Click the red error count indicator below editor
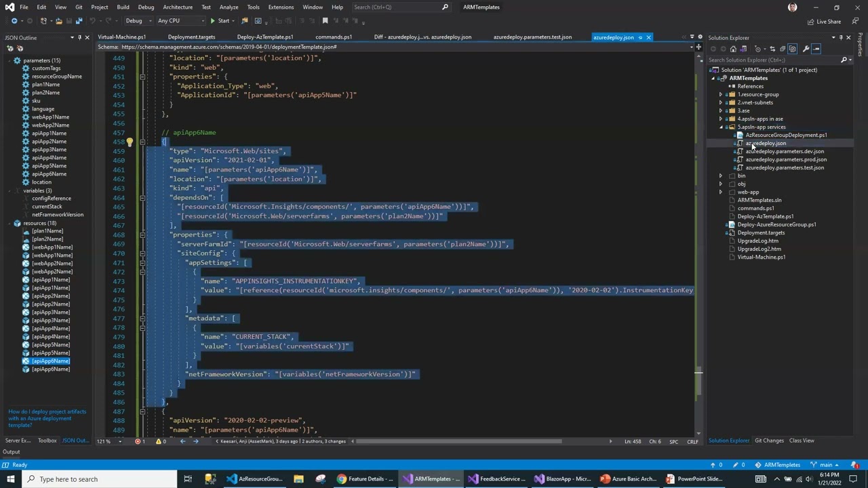The height and width of the screenshot is (488, 868). pyautogui.click(x=140, y=441)
